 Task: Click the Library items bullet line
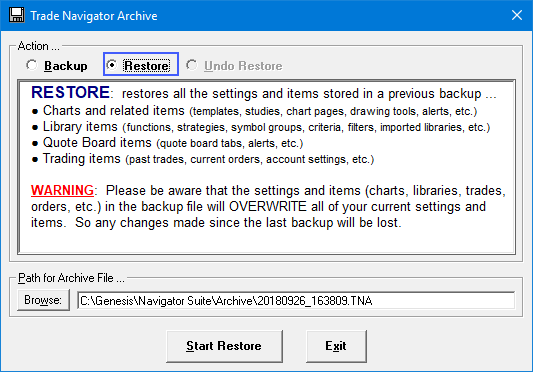coord(261,127)
